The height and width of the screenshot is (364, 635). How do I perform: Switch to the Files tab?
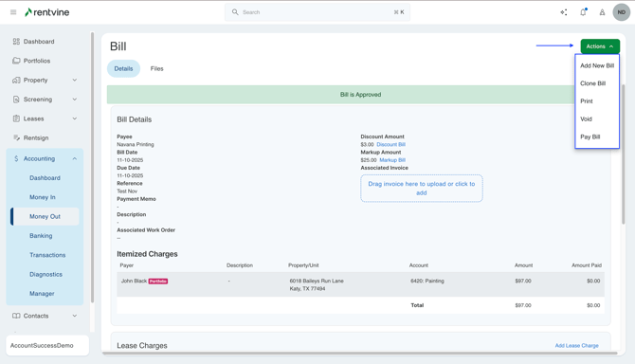pyautogui.click(x=156, y=69)
